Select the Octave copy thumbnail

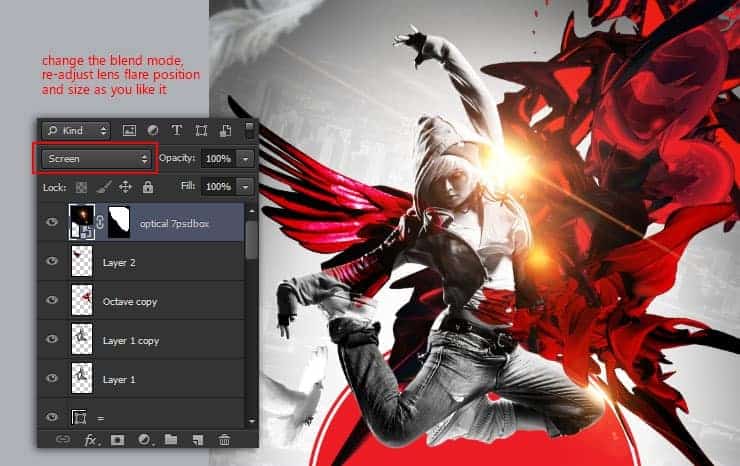[82, 300]
